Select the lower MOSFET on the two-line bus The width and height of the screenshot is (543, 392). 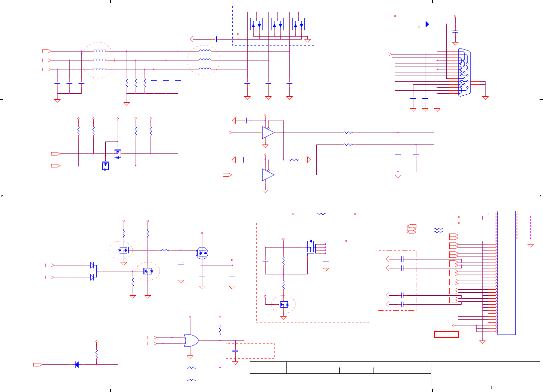tap(105, 166)
